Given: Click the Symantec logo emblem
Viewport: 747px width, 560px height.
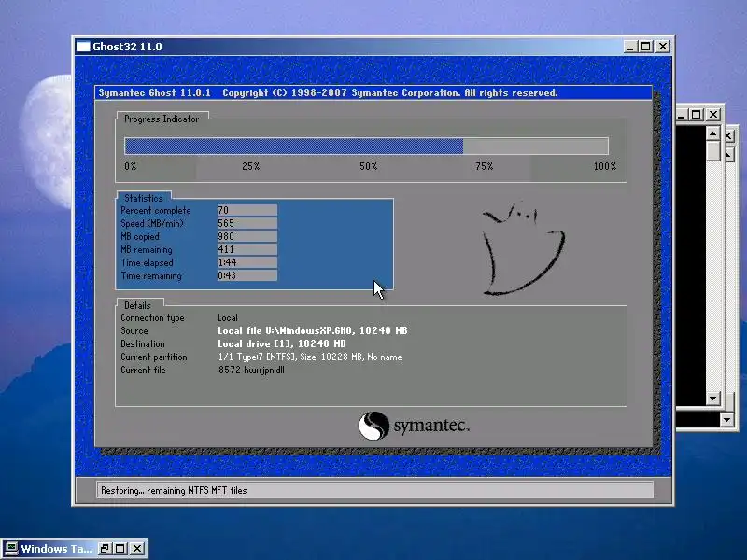Looking at the screenshot, I should (x=373, y=426).
